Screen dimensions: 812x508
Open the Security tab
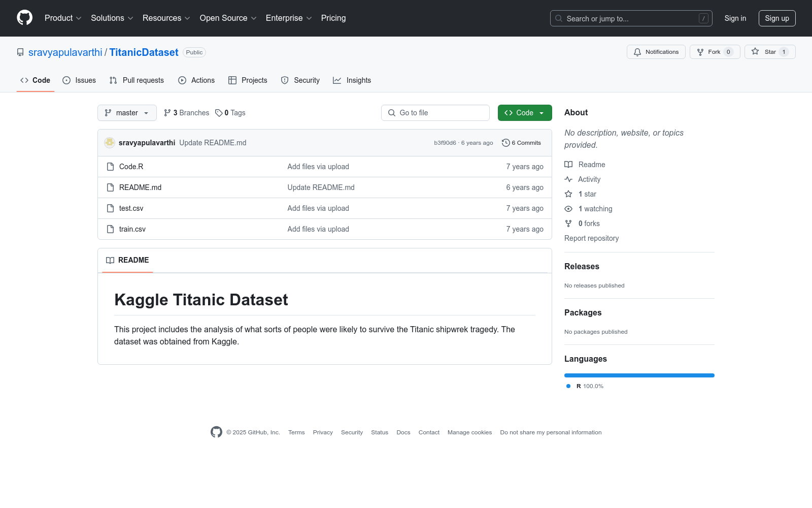[300, 80]
